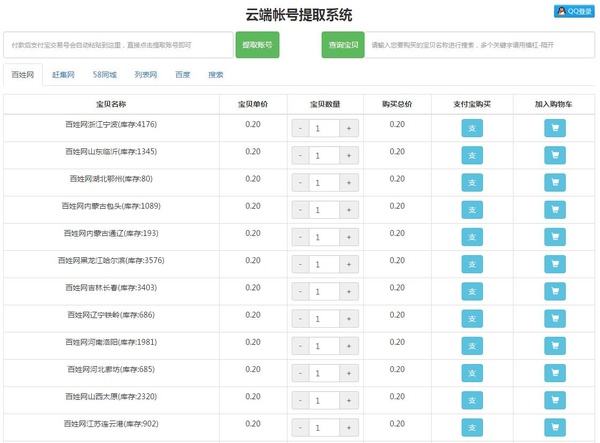Click the 云端帐号提取系统 page title
Image resolution: width=600 pixels, height=443 pixels.
tap(299, 15)
